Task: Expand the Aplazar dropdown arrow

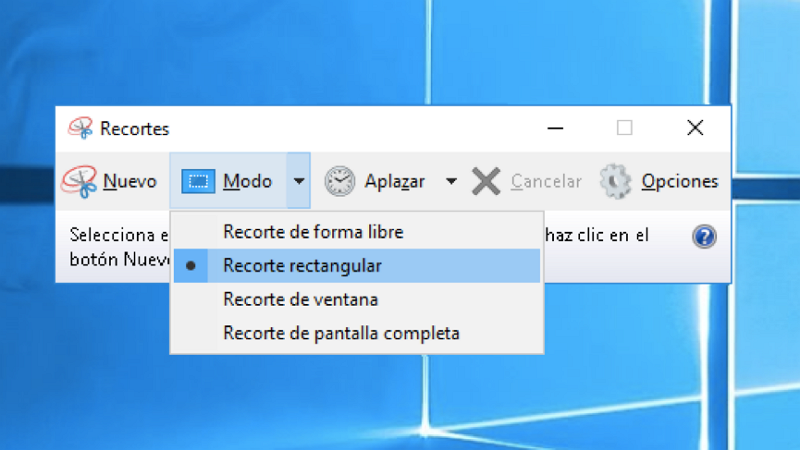Action: [x=451, y=181]
